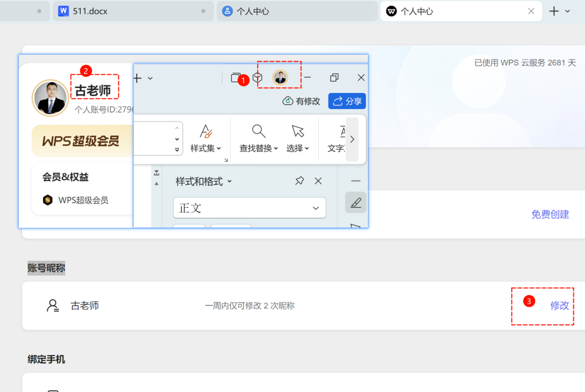Screen dimensions: 585x392
Task: Collapse the side strip with dash icon
Action: coord(356,181)
